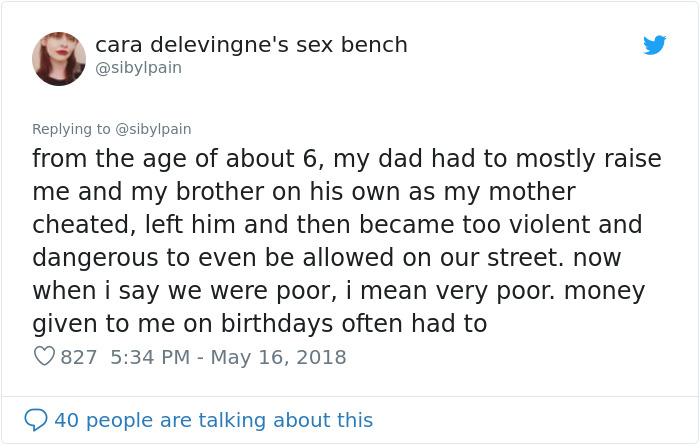The height and width of the screenshot is (445, 700).
Task: Open "40 people are talking about this"
Action: click(x=213, y=420)
